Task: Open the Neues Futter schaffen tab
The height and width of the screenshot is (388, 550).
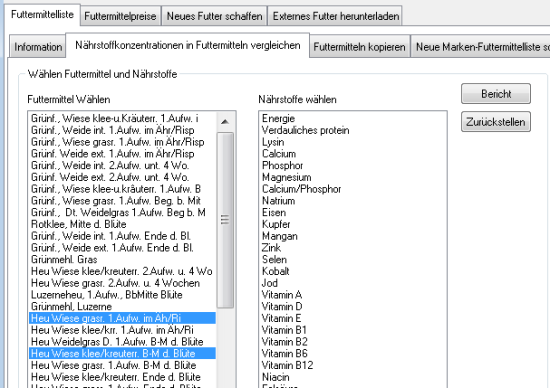Action: pyautogui.click(x=214, y=16)
